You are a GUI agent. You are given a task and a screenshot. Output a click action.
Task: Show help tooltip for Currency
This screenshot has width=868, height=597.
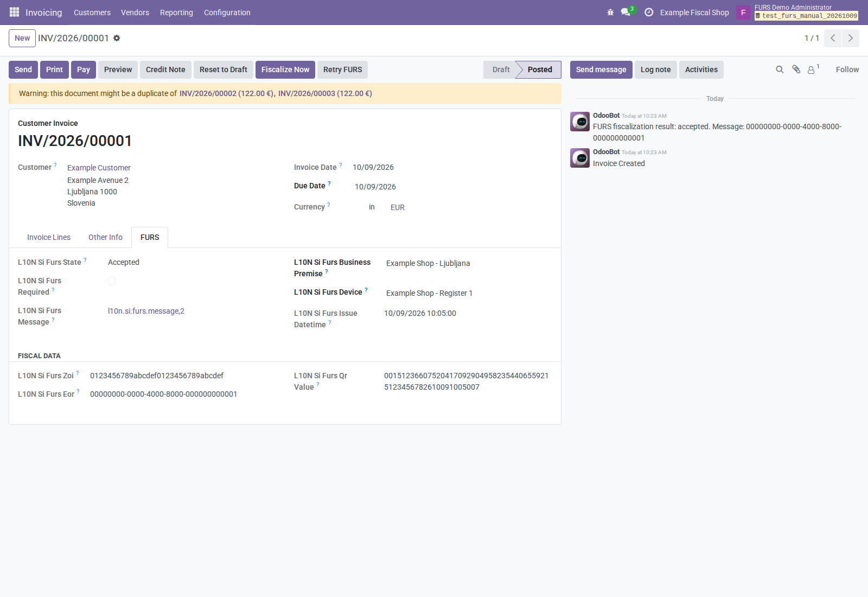click(x=329, y=205)
